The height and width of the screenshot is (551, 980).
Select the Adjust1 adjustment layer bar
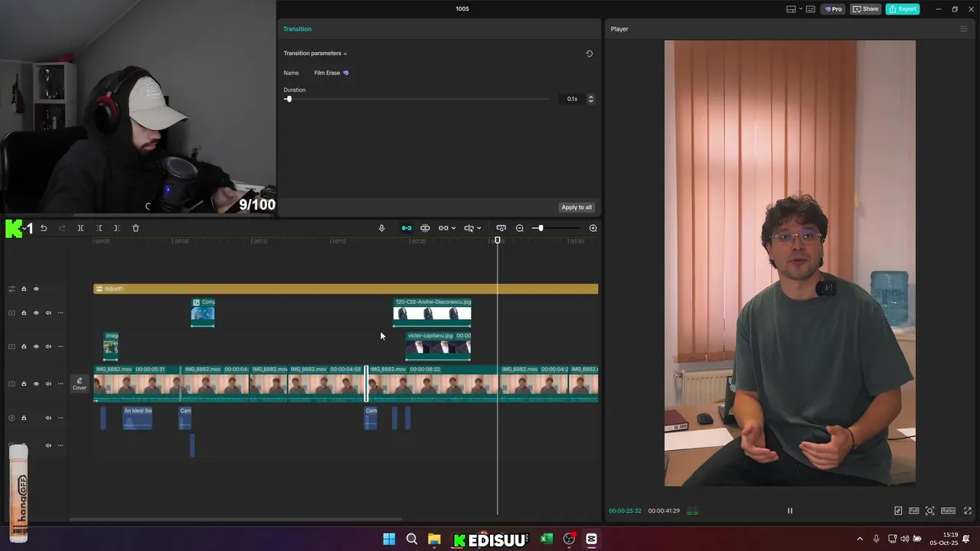[x=345, y=289]
